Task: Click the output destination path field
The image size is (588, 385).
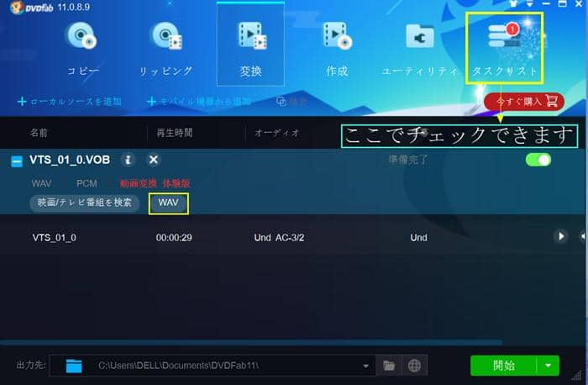Action: [213, 366]
